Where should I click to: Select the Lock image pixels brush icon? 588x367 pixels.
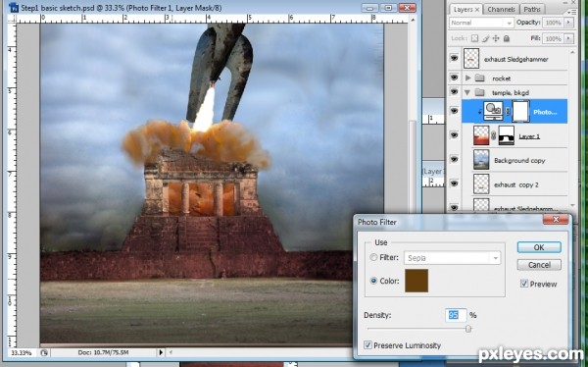[x=485, y=38]
